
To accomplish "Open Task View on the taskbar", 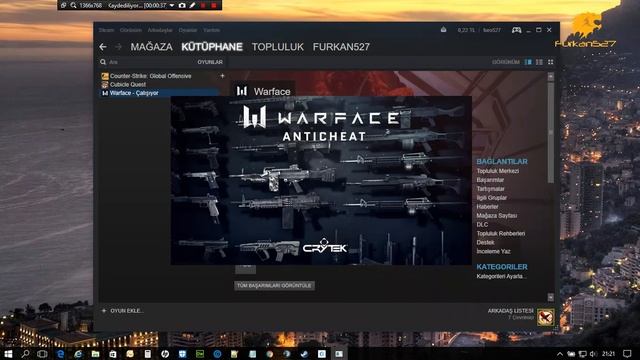I will pos(42,353).
